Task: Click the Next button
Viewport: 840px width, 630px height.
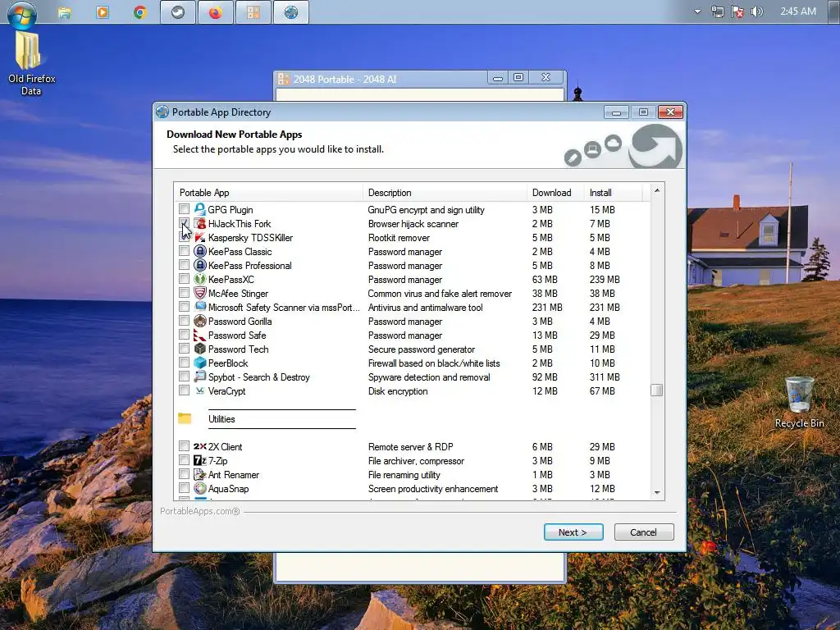Action: click(x=573, y=532)
